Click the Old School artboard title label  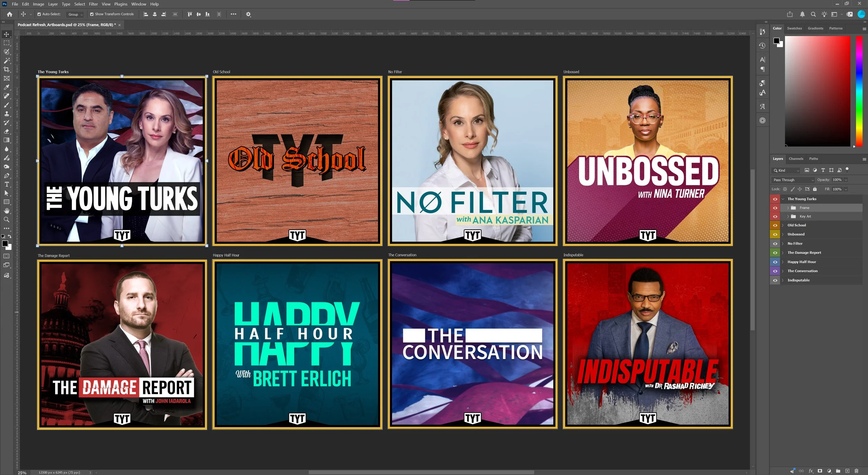tap(222, 72)
